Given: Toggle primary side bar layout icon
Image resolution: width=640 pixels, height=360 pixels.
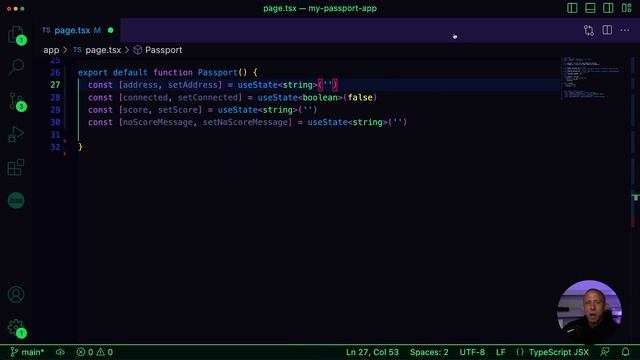Looking at the screenshot, I should (x=572, y=8).
